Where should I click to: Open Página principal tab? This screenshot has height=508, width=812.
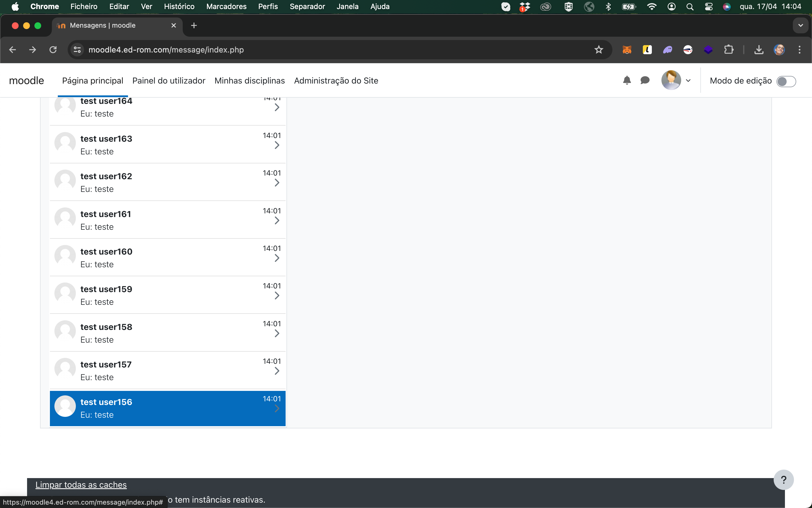92,81
